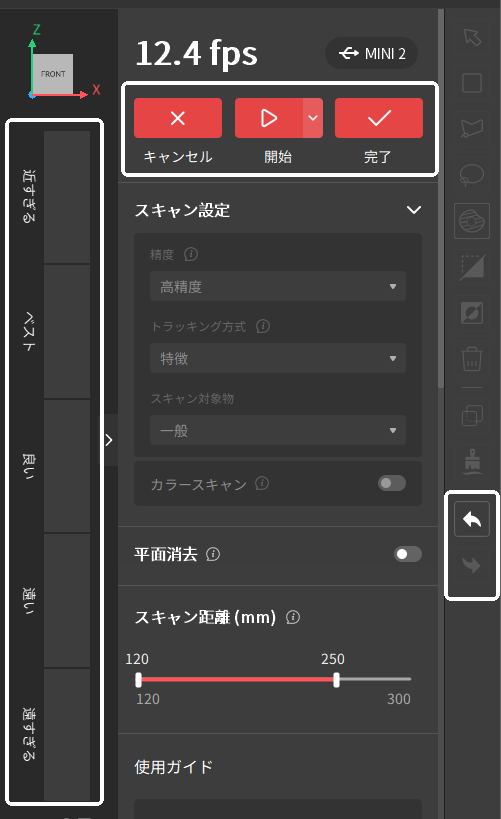Open the 精度 dropdown showing 高精度
501x819 pixels.
click(x=278, y=286)
